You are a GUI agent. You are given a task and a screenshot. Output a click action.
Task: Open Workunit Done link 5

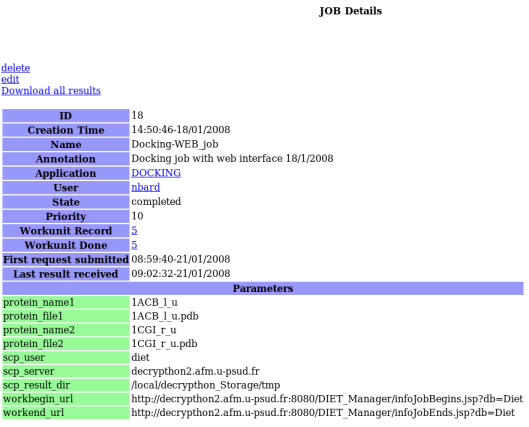pos(134,245)
